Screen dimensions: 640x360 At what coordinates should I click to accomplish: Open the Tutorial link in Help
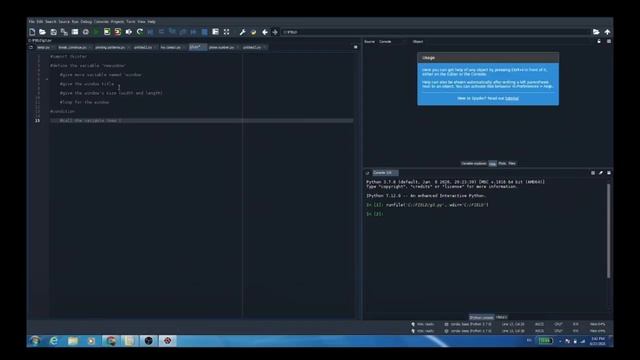[512, 98]
